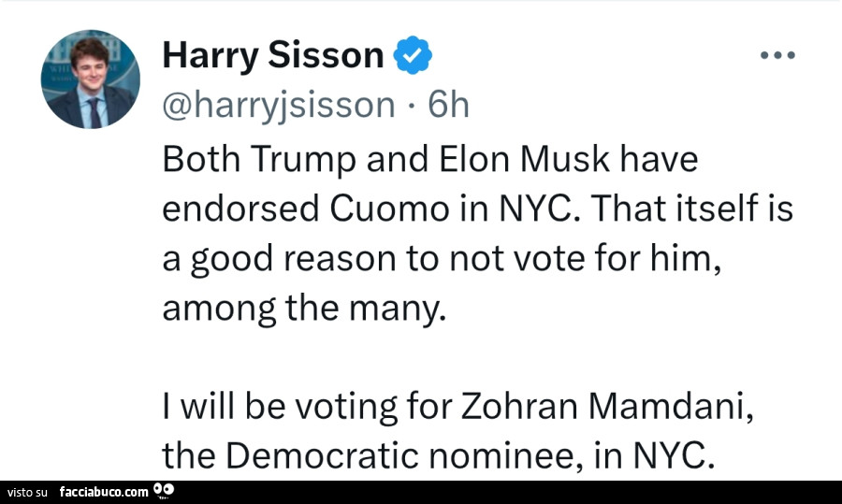
Task: Click the "Harry Sisson" display name
Action: click(273, 56)
